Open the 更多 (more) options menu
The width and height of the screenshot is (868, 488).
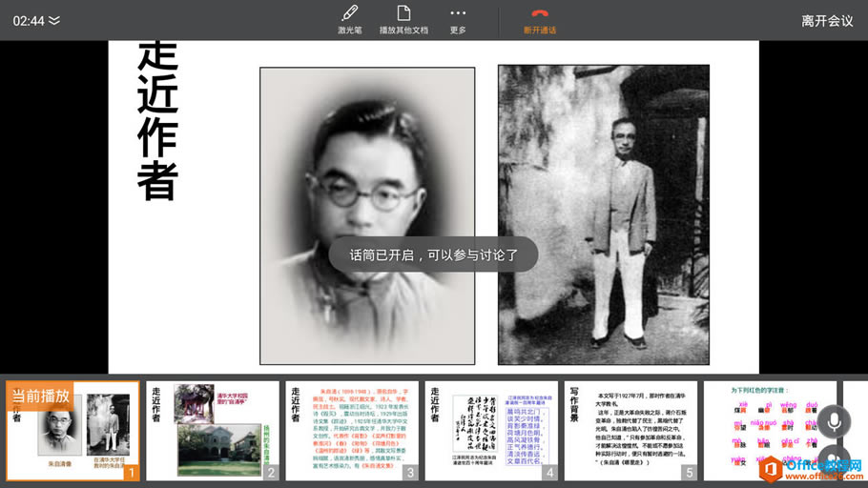coord(458,20)
